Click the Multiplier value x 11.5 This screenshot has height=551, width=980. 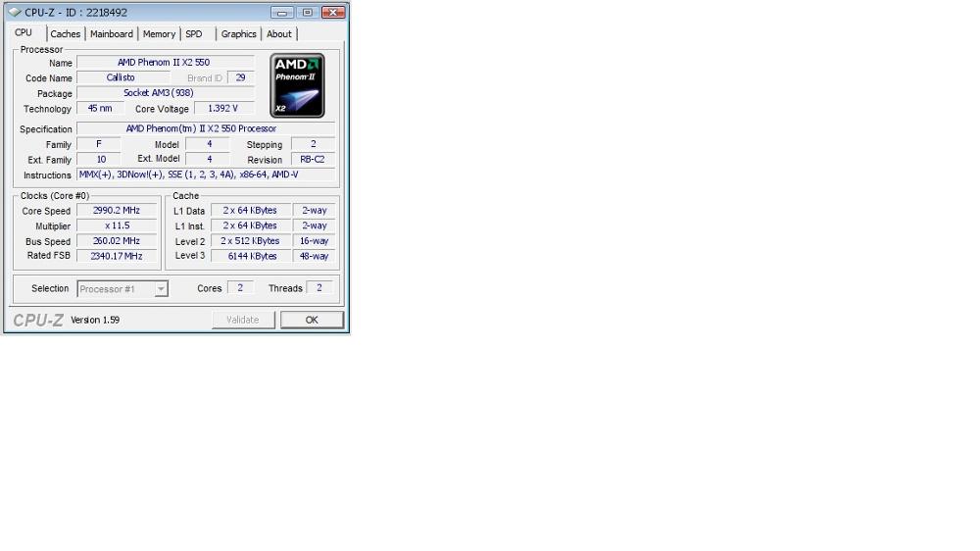click(x=117, y=225)
